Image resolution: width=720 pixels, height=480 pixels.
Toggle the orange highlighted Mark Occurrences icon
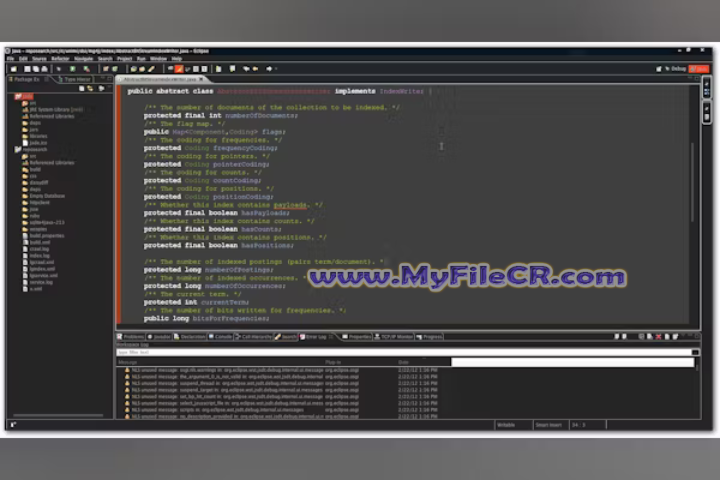pos(179,69)
